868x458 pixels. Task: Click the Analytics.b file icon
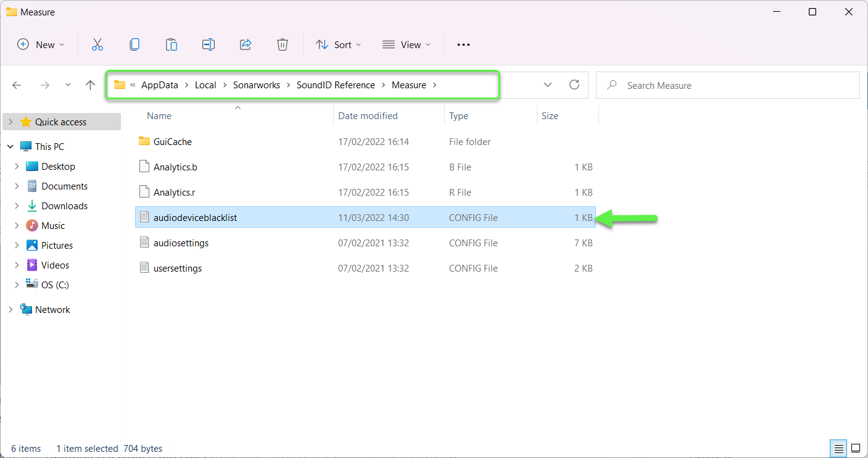[144, 167]
